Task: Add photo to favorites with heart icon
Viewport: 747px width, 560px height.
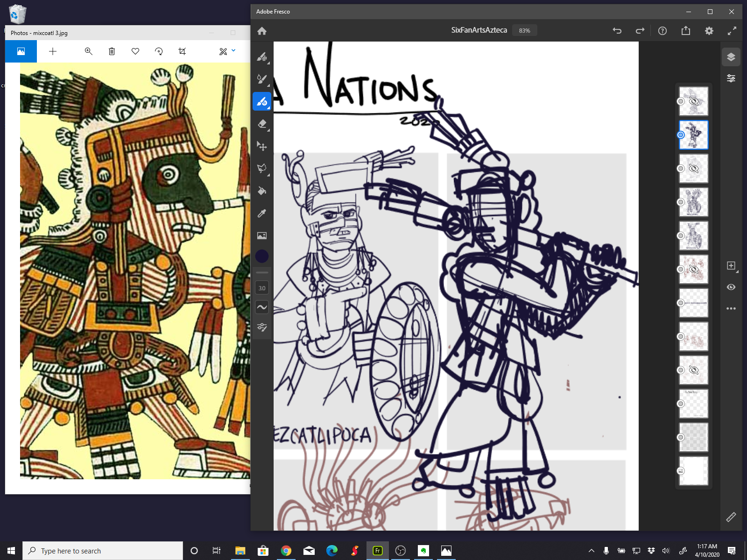Action: (x=135, y=51)
